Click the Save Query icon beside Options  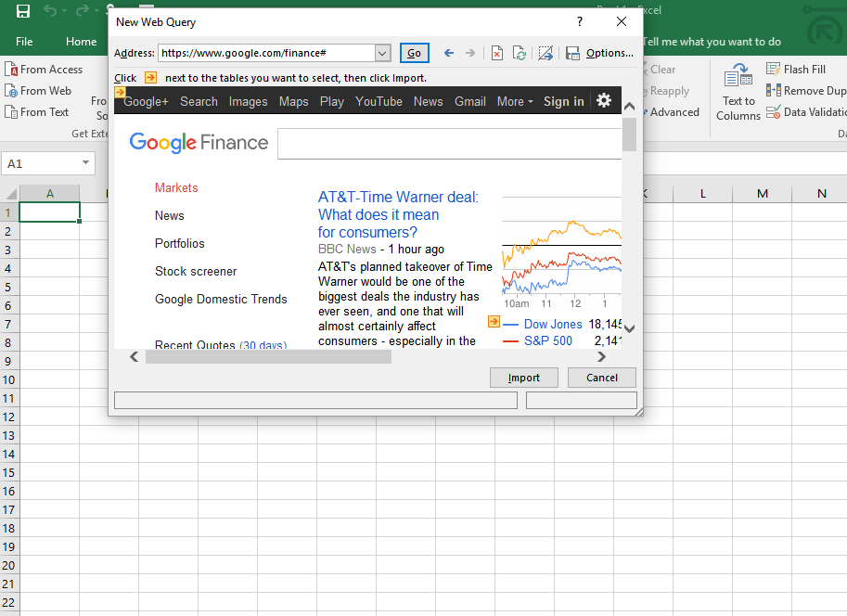click(572, 53)
